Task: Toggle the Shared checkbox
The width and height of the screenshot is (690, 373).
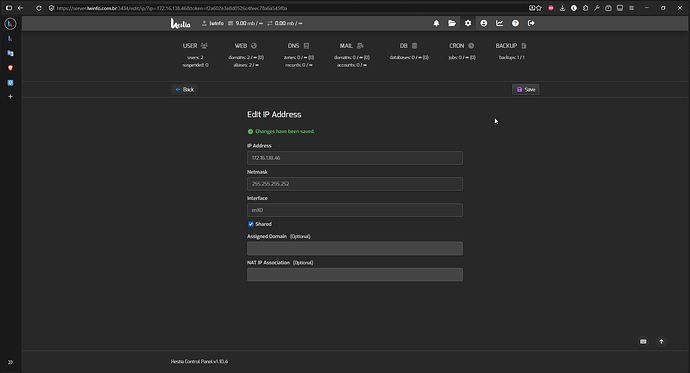Action: click(x=251, y=224)
